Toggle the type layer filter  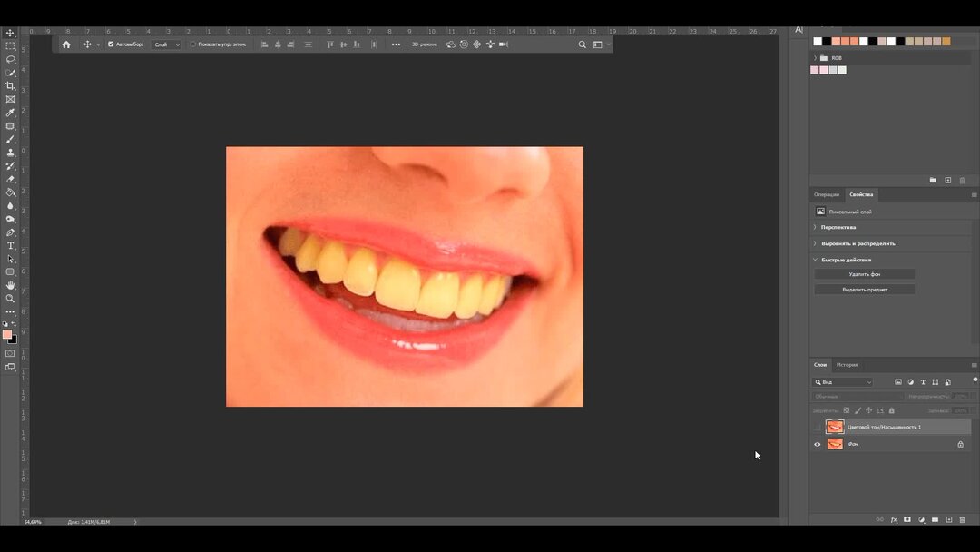[923, 382]
